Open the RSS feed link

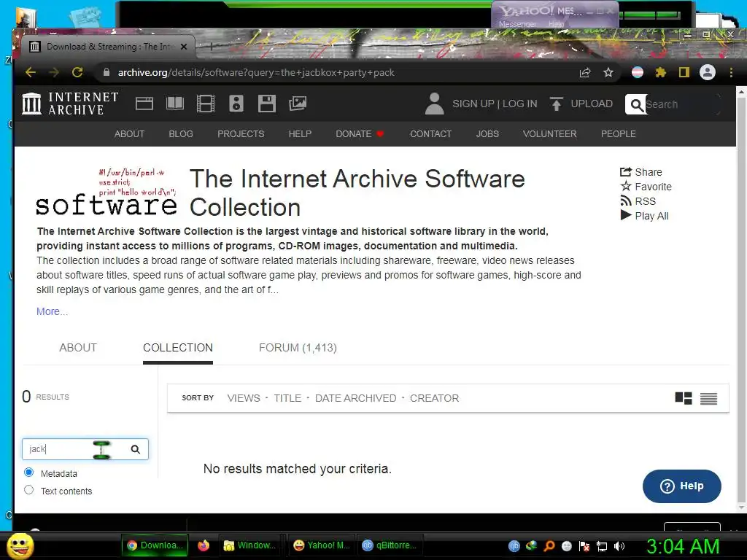click(638, 201)
